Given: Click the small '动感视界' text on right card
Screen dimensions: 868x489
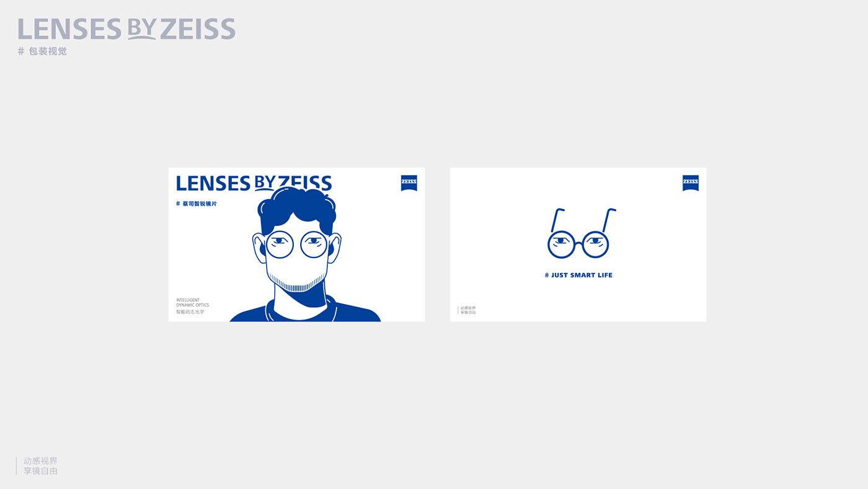Looking at the screenshot, I should [468, 308].
